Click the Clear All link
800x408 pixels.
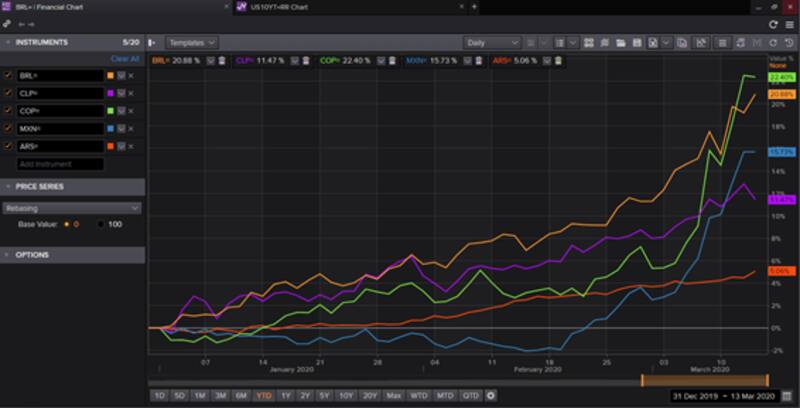coord(125,59)
